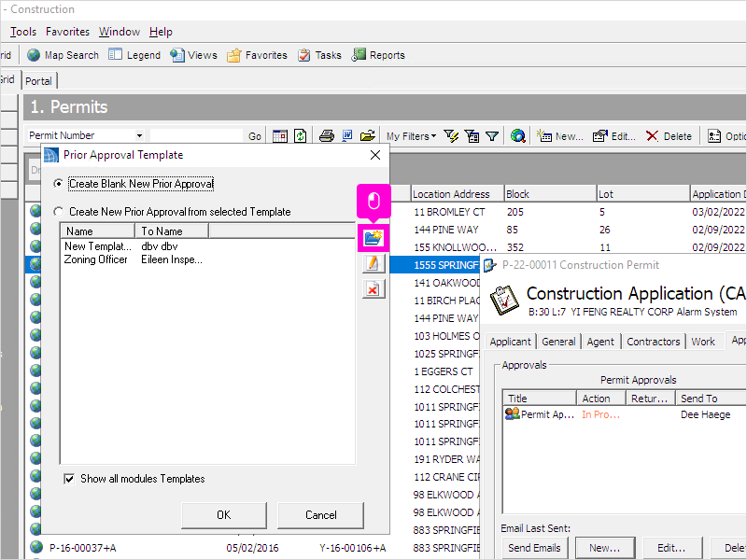747x560 pixels.
Task: Click Cancel in Prior Approval Template dialog
Action: pos(320,515)
